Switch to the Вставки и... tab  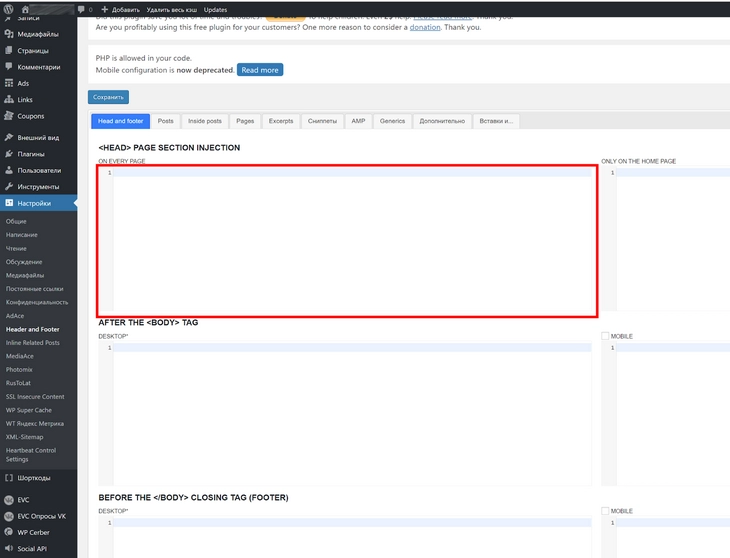click(496, 121)
